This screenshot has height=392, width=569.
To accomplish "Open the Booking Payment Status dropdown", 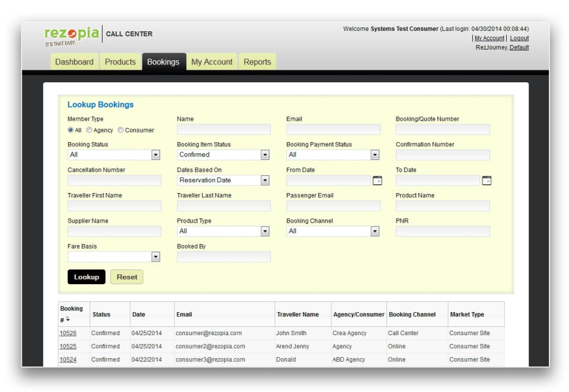I will coord(333,155).
